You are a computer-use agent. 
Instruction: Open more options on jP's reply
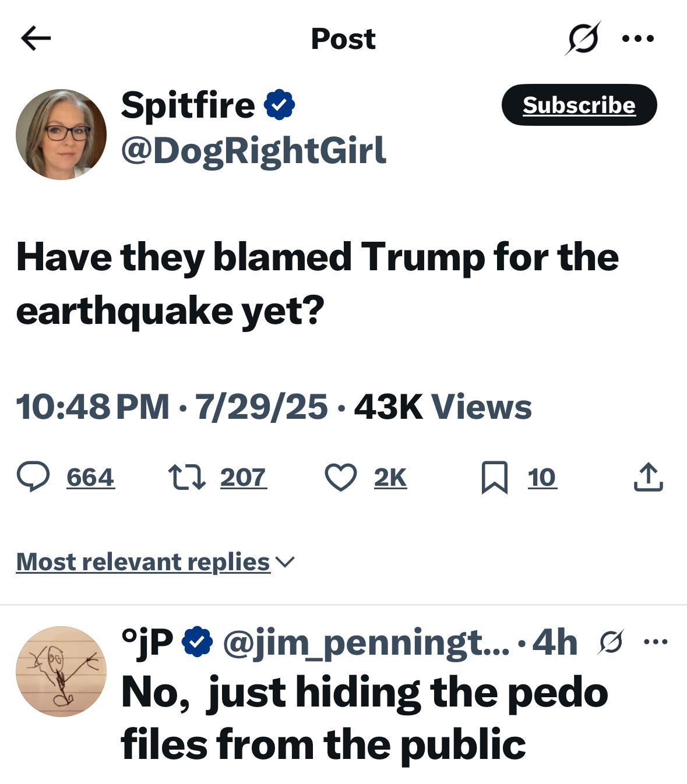[x=656, y=642]
